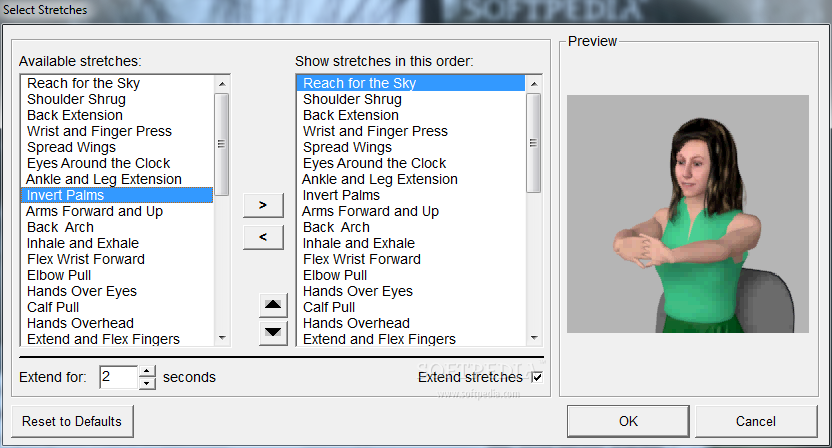The image size is (832, 448).
Task: Click the Extend for seconds input field
Action: coord(118,377)
